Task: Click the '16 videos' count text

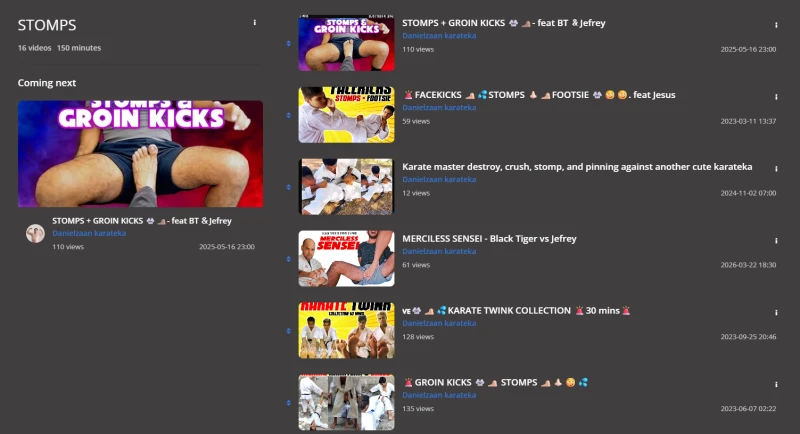Action: coord(35,48)
